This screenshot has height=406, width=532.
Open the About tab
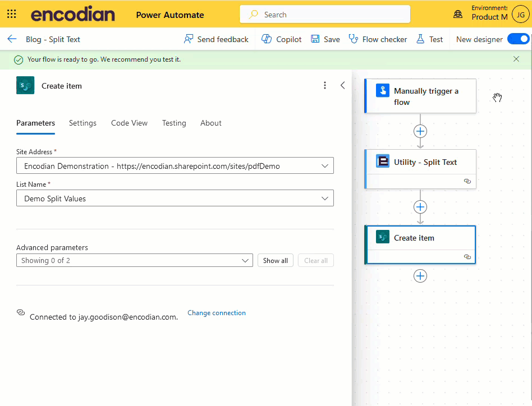coord(210,123)
